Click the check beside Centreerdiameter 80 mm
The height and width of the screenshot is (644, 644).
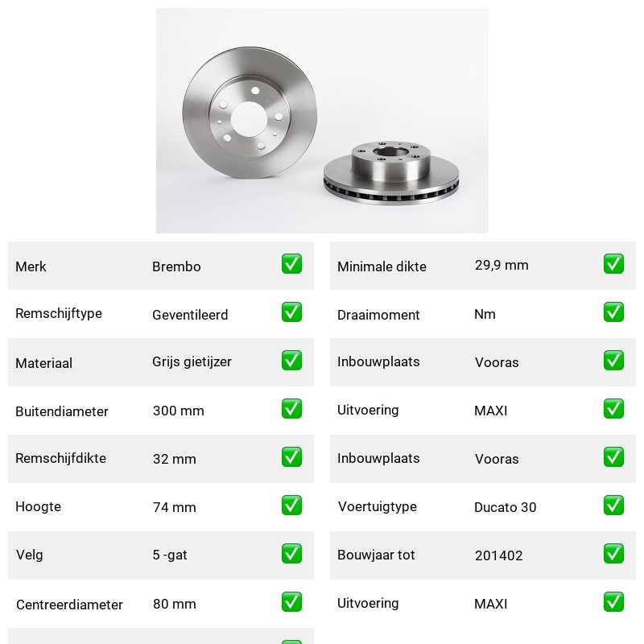pos(291,602)
